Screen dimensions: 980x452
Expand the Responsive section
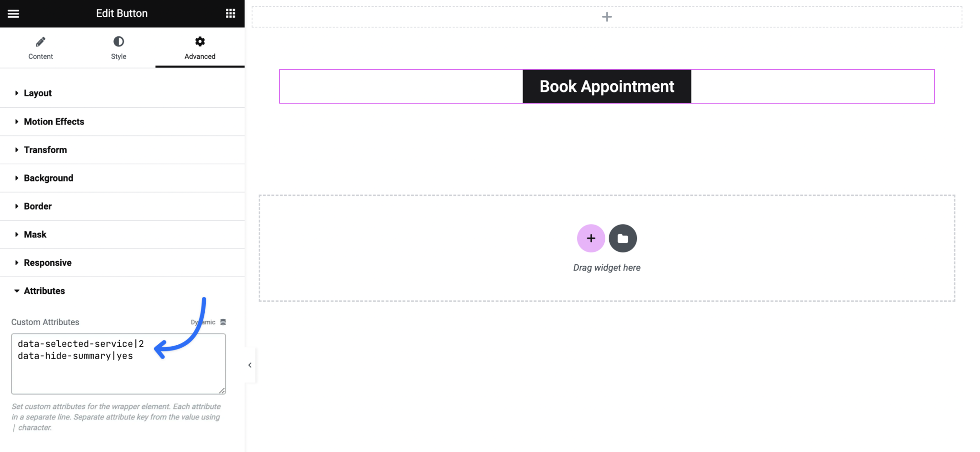[x=47, y=262]
